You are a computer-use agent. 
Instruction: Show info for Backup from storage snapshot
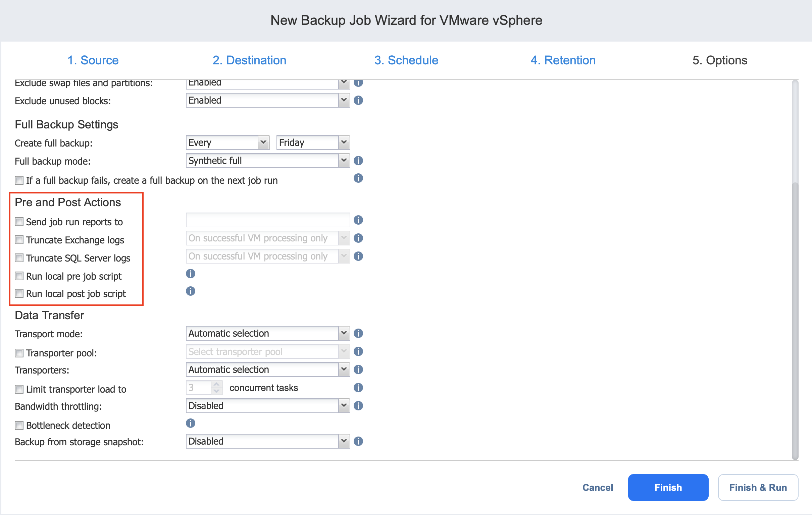358,442
